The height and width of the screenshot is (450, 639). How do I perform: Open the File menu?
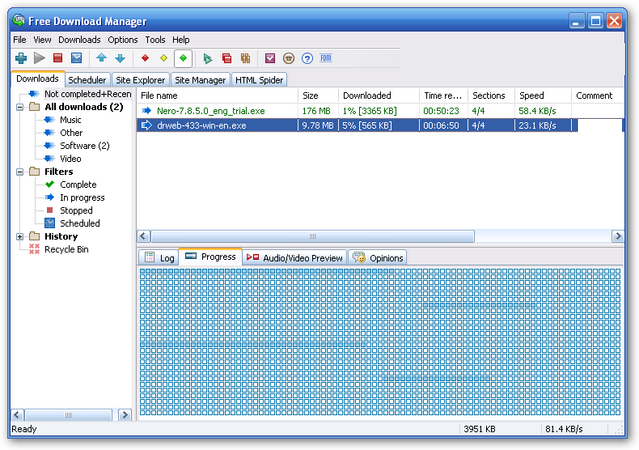pos(20,40)
